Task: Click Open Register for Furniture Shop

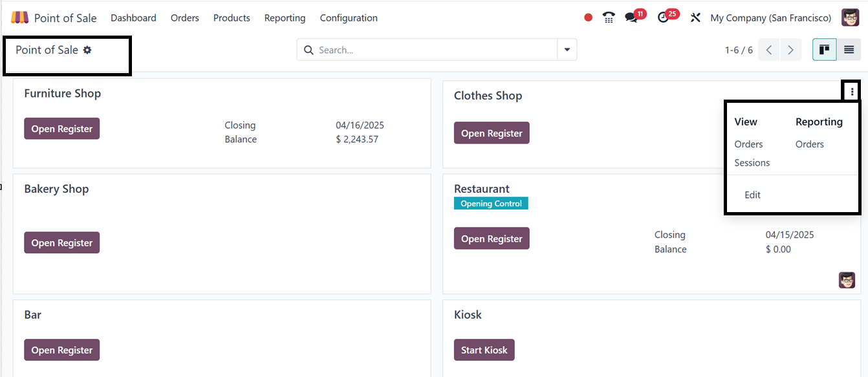Action: click(x=62, y=129)
